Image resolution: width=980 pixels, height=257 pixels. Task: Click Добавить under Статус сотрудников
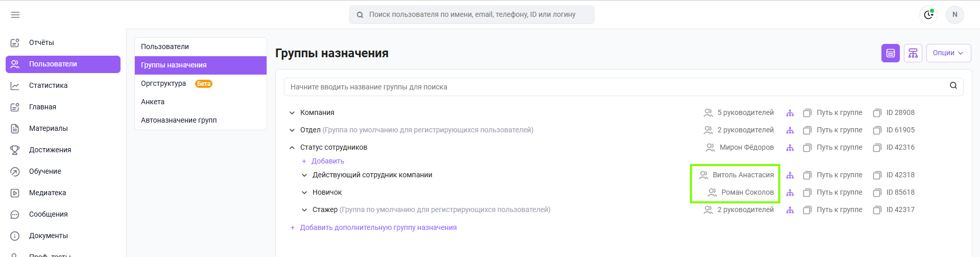[x=323, y=161]
